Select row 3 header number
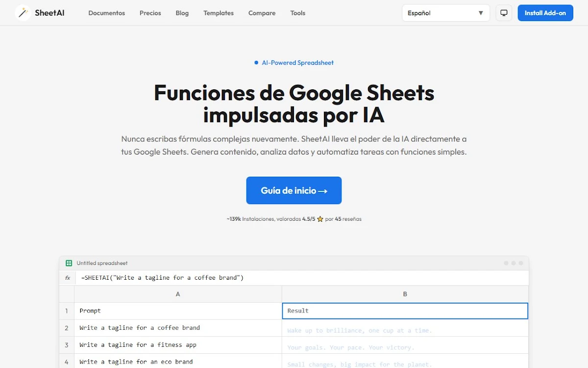Image resolution: width=588 pixels, height=368 pixels. tap(67, 345)
